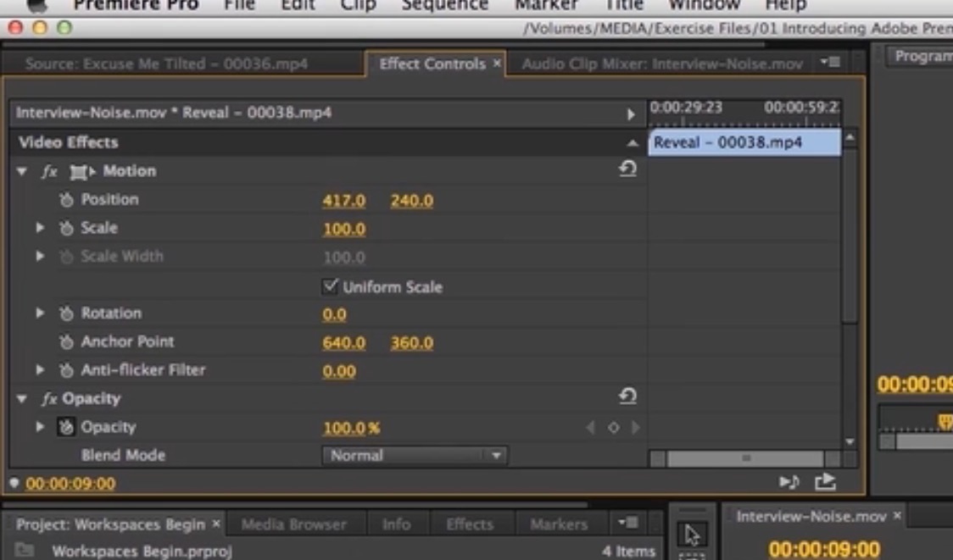Switch to Source Excuse Me Tilted tab
Image resolution: width=953 pixels, height=560 pixels.
pyautogui.click(x=166, y=64)
